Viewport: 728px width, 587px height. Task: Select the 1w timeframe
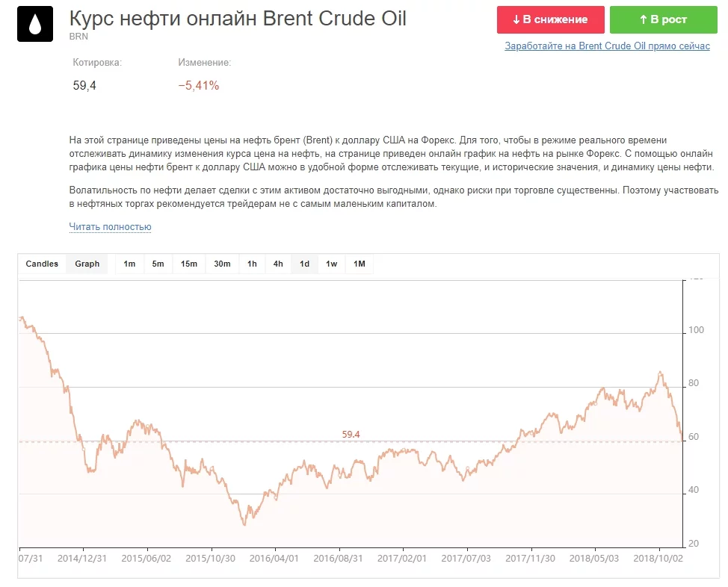coord(332,264)
